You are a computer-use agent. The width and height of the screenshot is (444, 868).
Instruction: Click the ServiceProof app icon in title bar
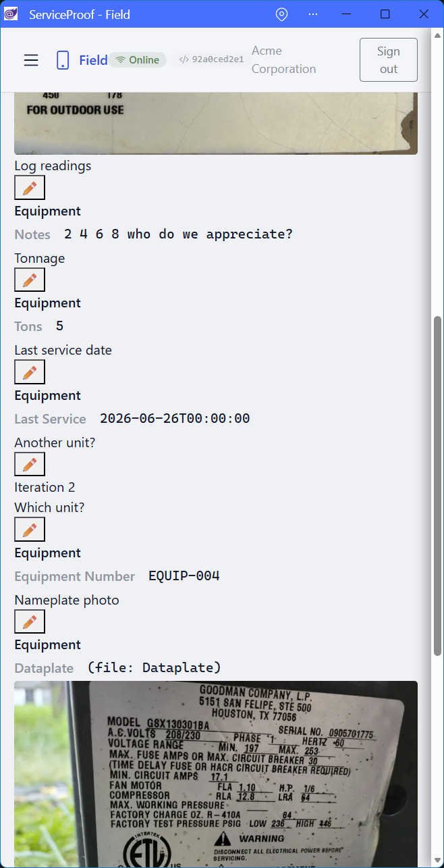pos(11,14)
